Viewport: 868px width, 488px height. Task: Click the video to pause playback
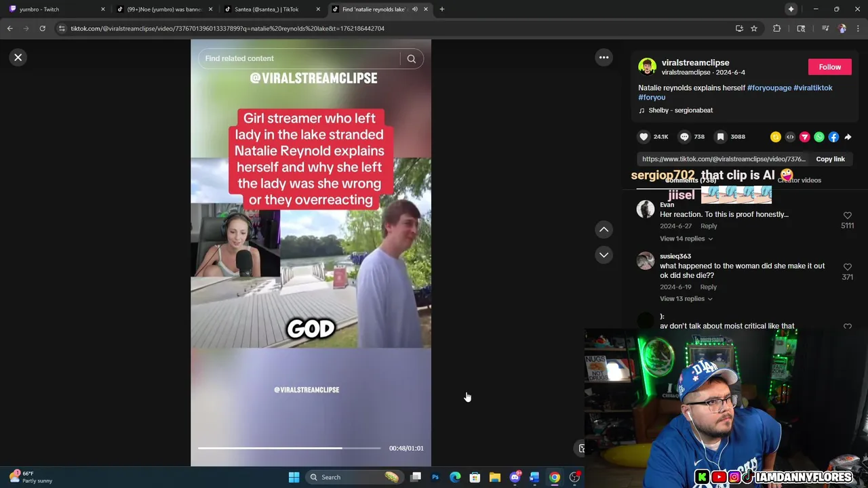coord(311,253)
